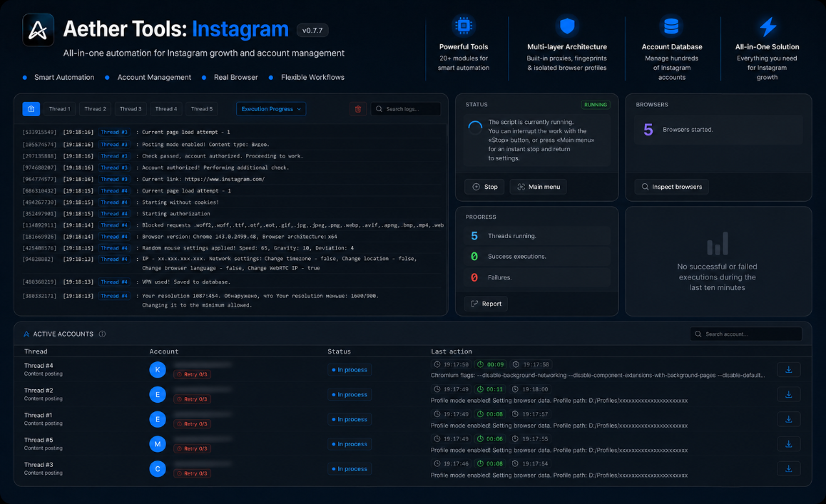Click the E avatar in Thread #1 row

(x=158, y=419)
